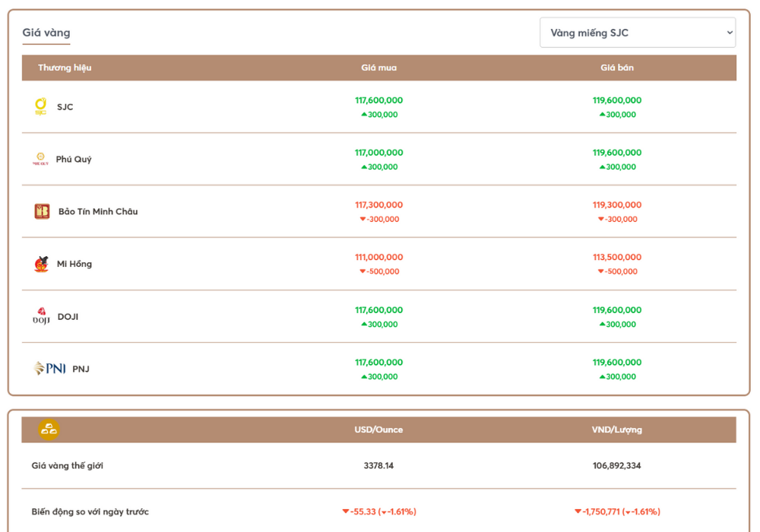Click the Phú Quý brand name

point(74,160)
